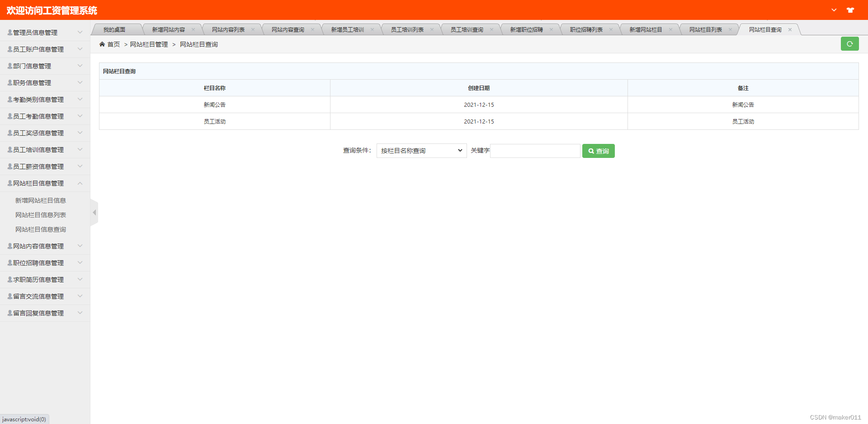
Task: Collapse 网站栏目信息管理 menu
Action: (x=45, y=183)
